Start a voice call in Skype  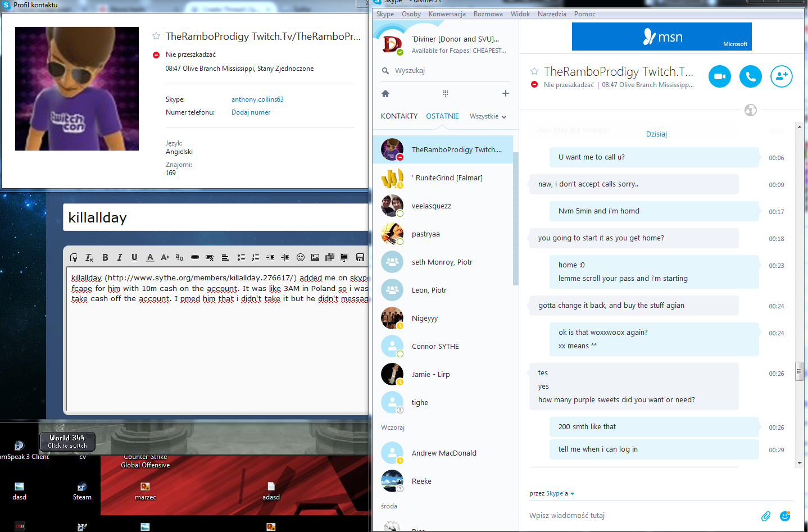(x=750, y=76)
